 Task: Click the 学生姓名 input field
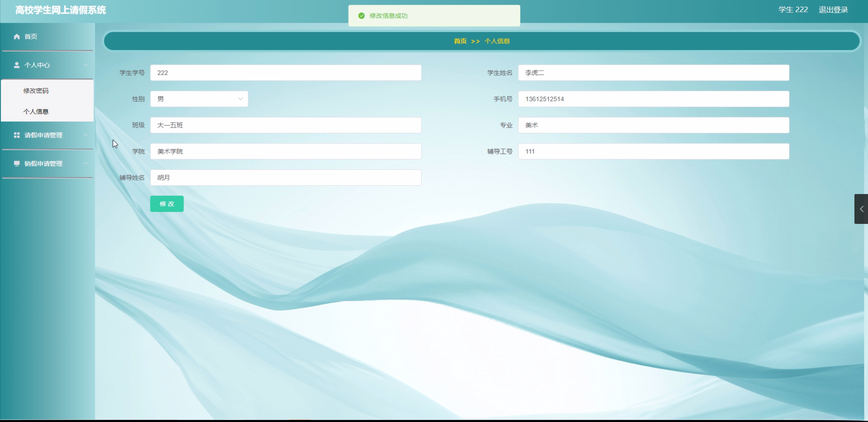(x=653, y=73)
